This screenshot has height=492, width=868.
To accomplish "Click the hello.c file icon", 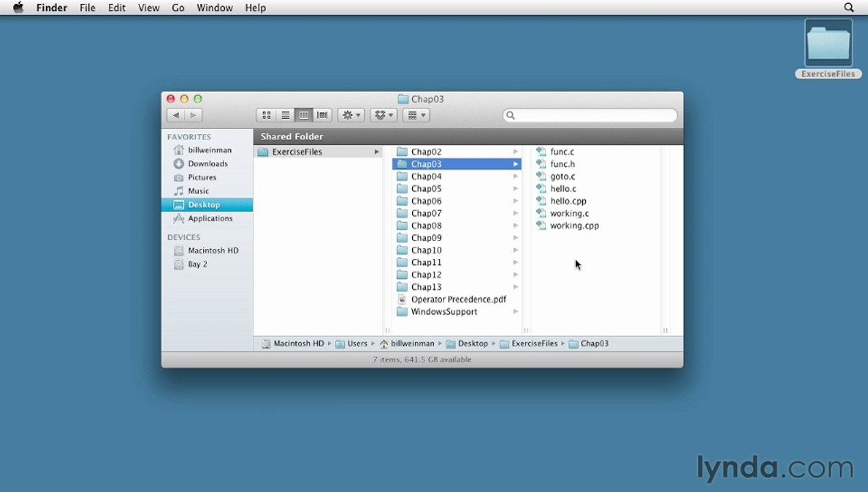I will [x=541, y=189].
